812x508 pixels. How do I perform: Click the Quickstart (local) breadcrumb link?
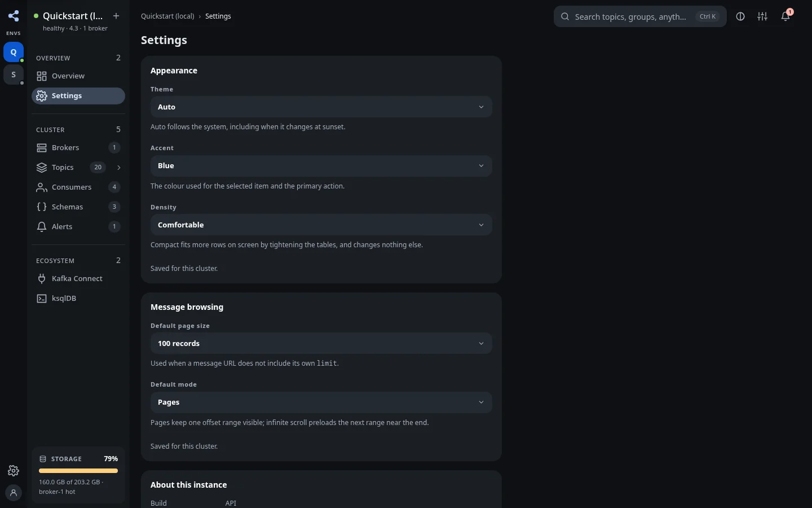(x=167, y=16)
